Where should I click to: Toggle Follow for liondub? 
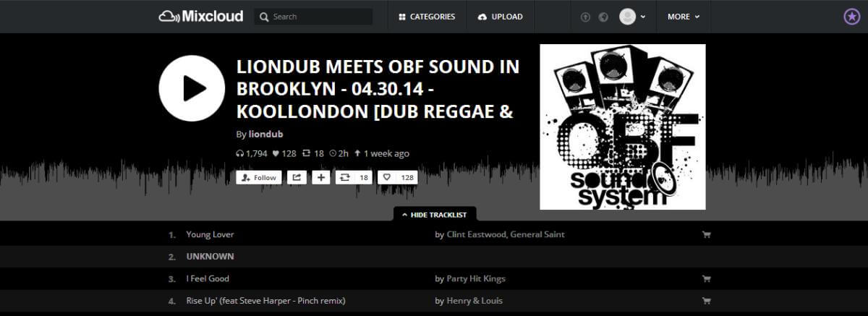259,177
